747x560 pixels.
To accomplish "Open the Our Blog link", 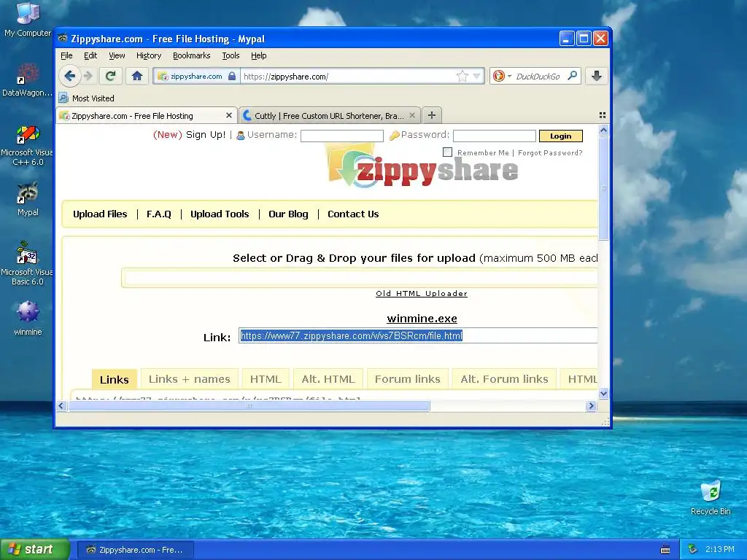I will (x=288, y=214).
